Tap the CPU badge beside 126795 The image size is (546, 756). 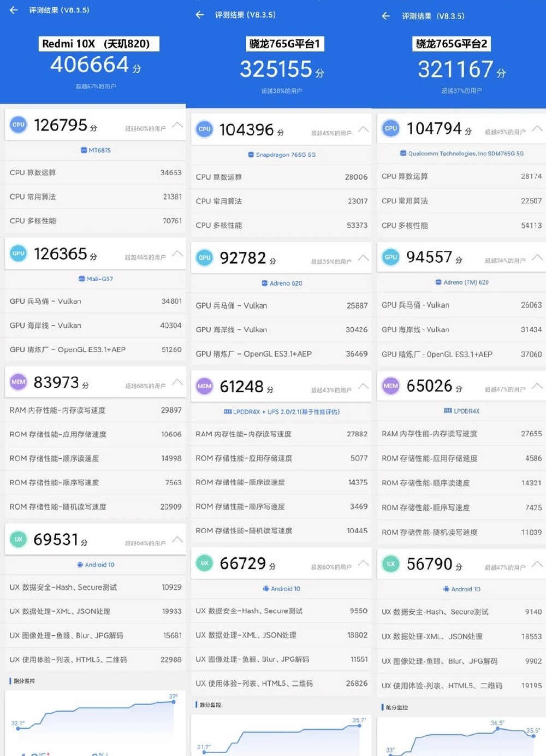[19, 125]
